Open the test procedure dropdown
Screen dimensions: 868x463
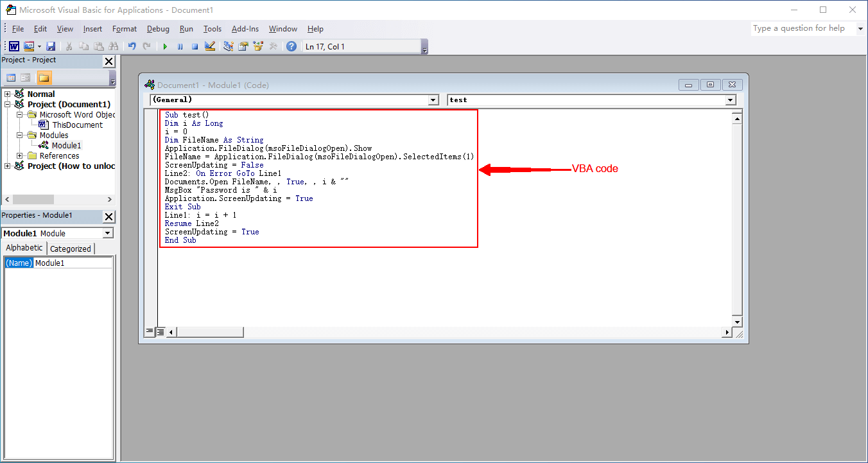tap(731, 100)
